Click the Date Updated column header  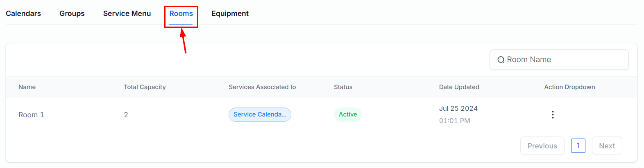[459, 87]
